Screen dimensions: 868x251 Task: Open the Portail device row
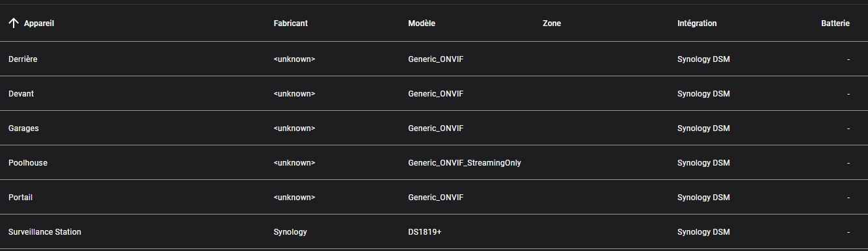[x=434, y=198]
